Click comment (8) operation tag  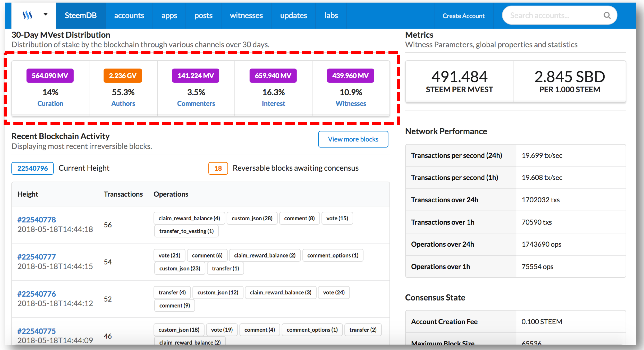tap(299, 218)
